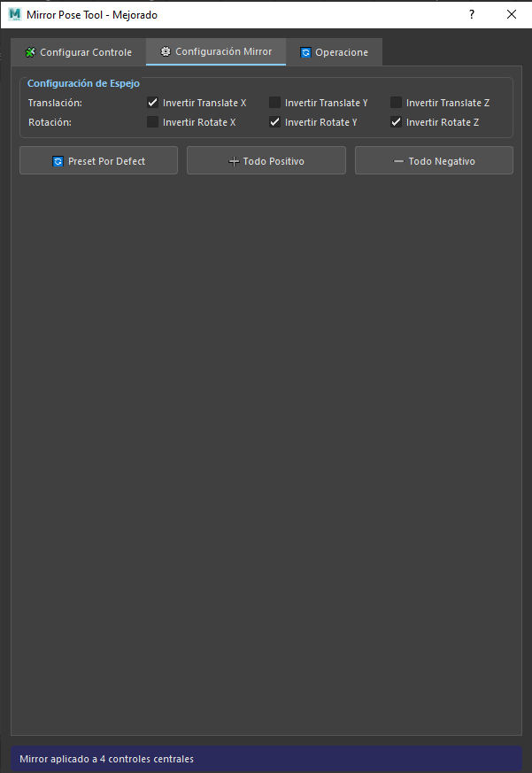Close the Mirror Pose Tool window

pos(512,14)
